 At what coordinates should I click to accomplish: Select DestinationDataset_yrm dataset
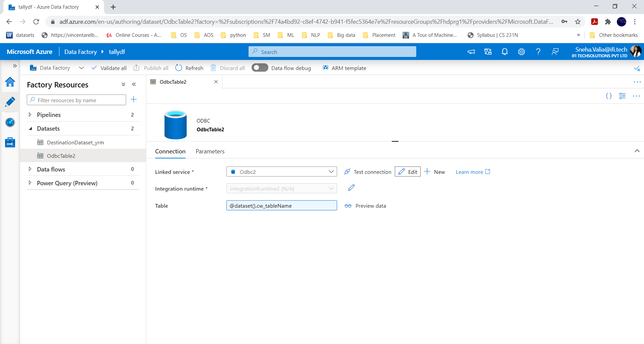75,142
